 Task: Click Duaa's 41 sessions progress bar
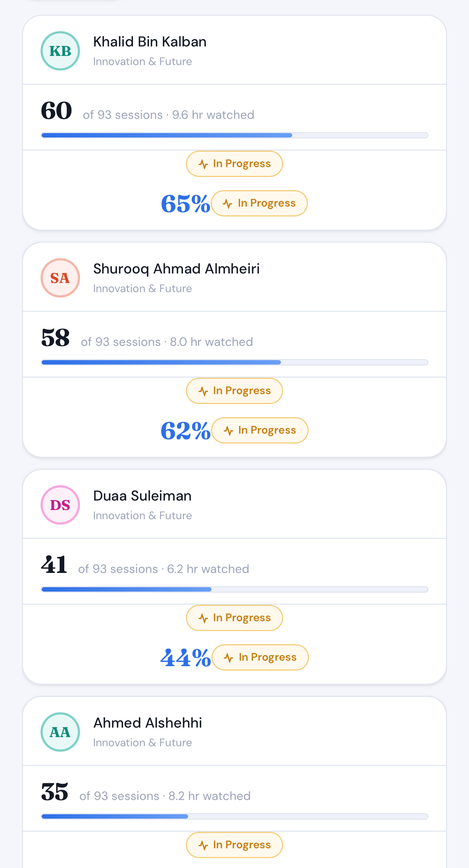[234, 589]
